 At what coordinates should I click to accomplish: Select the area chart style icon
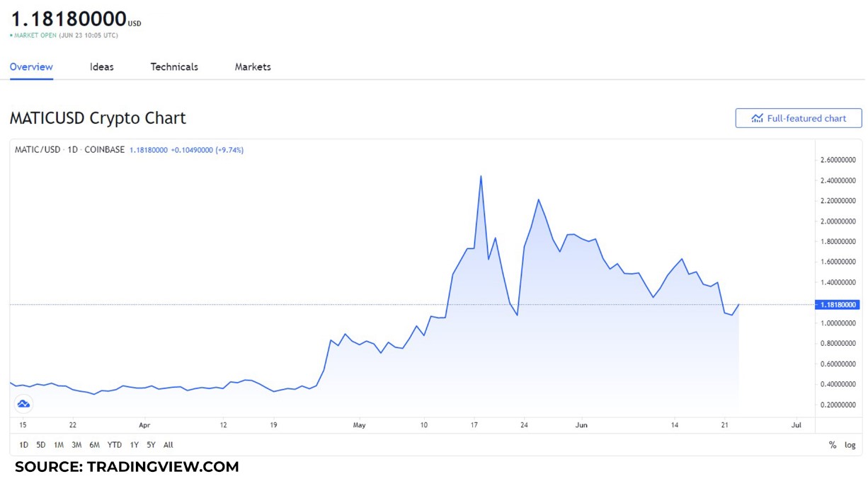click(23, 403)
